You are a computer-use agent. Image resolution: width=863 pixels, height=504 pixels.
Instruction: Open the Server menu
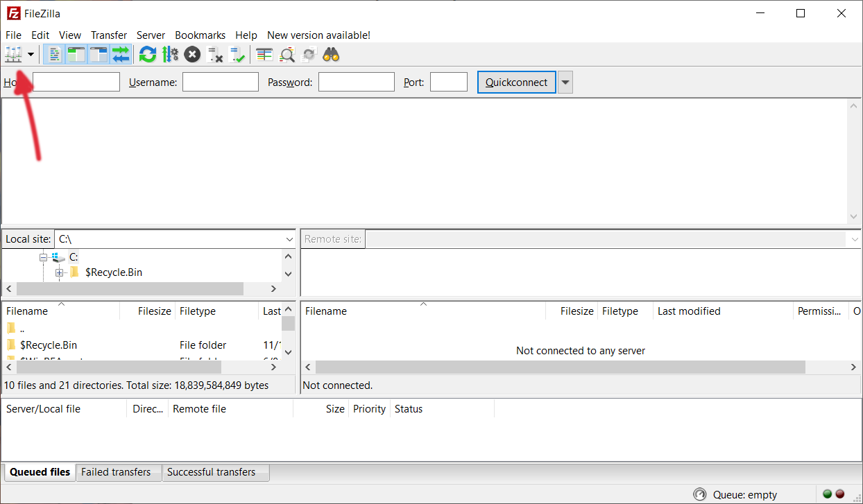[x=151, y=35]
